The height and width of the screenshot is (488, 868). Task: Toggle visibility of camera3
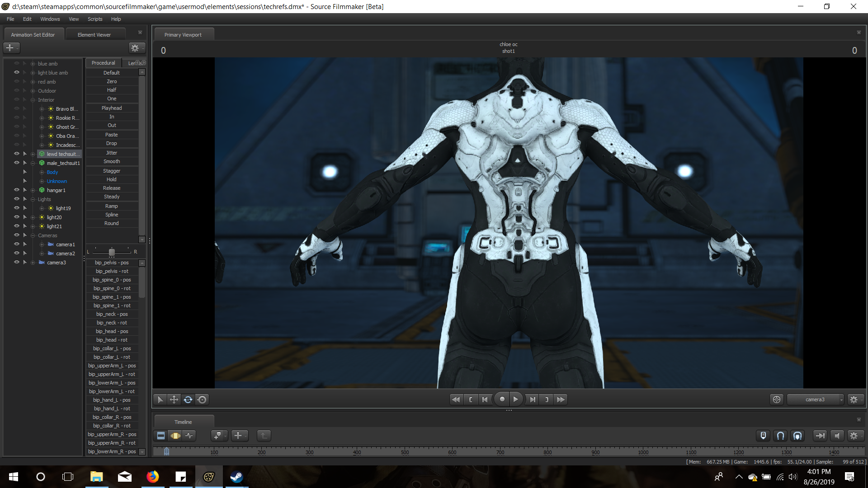(x=17, y=263)
